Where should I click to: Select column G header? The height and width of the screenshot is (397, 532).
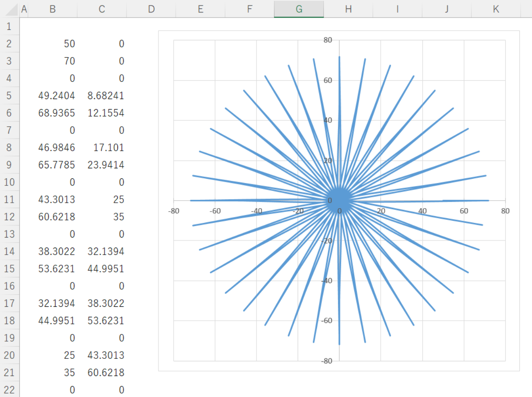coord(299,9)
